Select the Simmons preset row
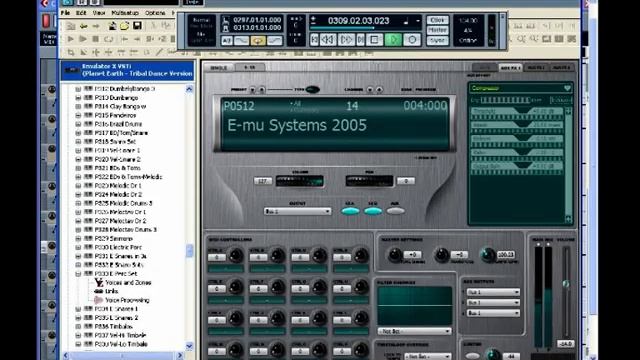The height and width of the screenshot is (360, 640). [113, 238]
